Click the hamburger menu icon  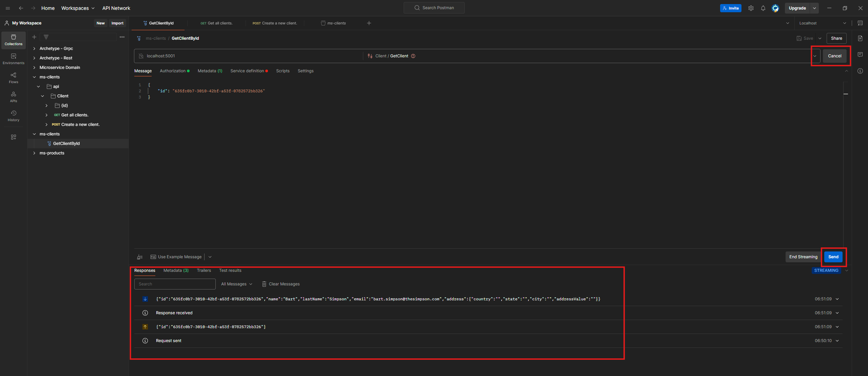[x=8, y=8]
